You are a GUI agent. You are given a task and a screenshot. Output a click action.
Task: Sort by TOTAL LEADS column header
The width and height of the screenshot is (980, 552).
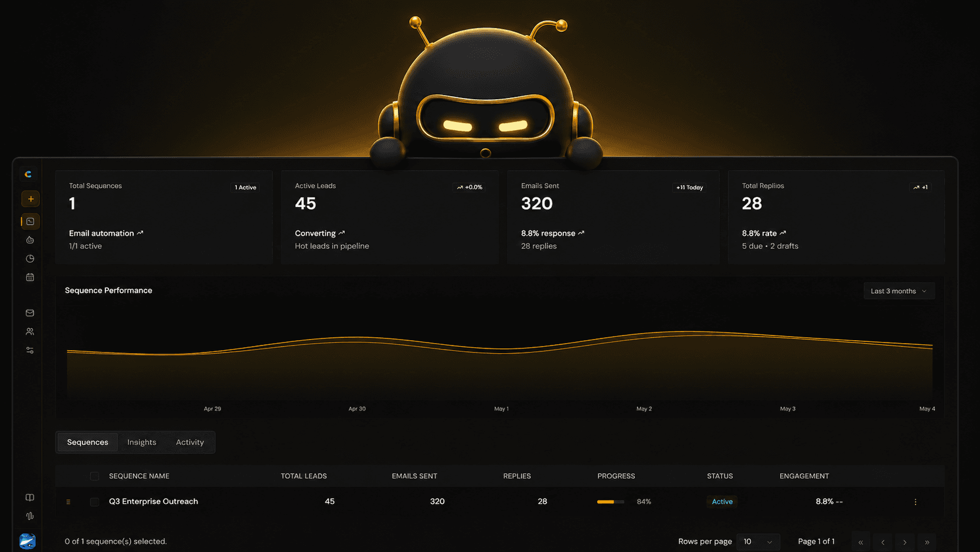click(x=304, y=476)
